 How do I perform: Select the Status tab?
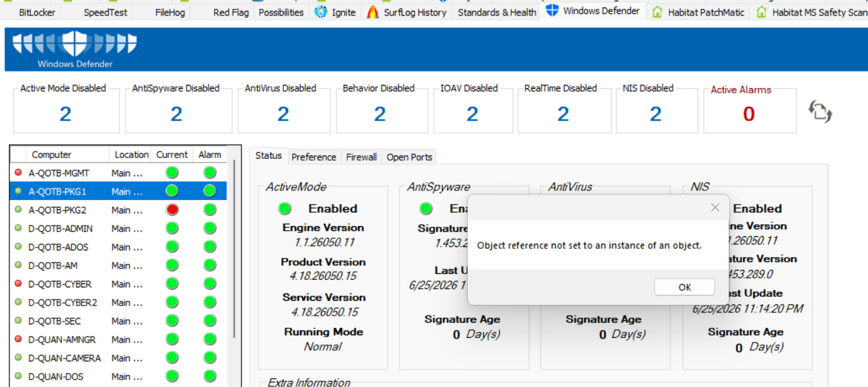coord(268,155)
